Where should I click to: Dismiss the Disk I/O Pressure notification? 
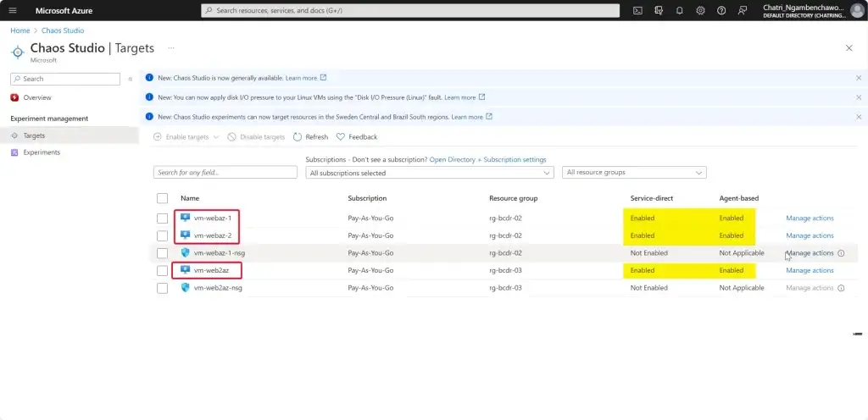859,97
